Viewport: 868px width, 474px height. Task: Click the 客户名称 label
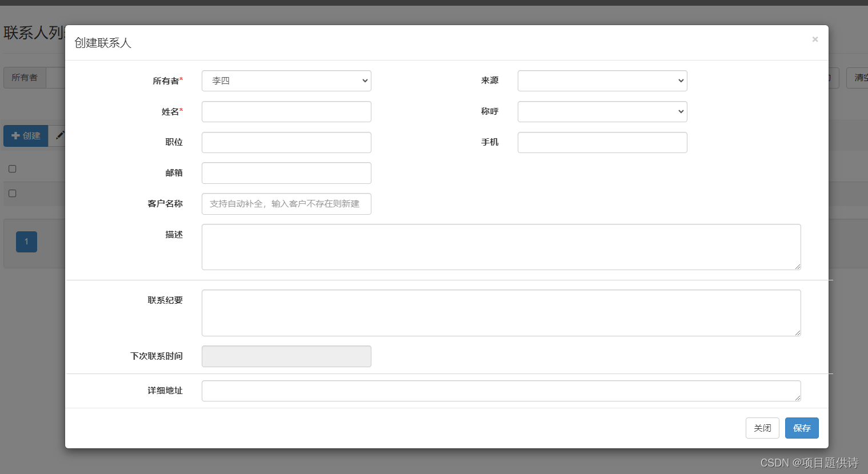click(165, 203)
